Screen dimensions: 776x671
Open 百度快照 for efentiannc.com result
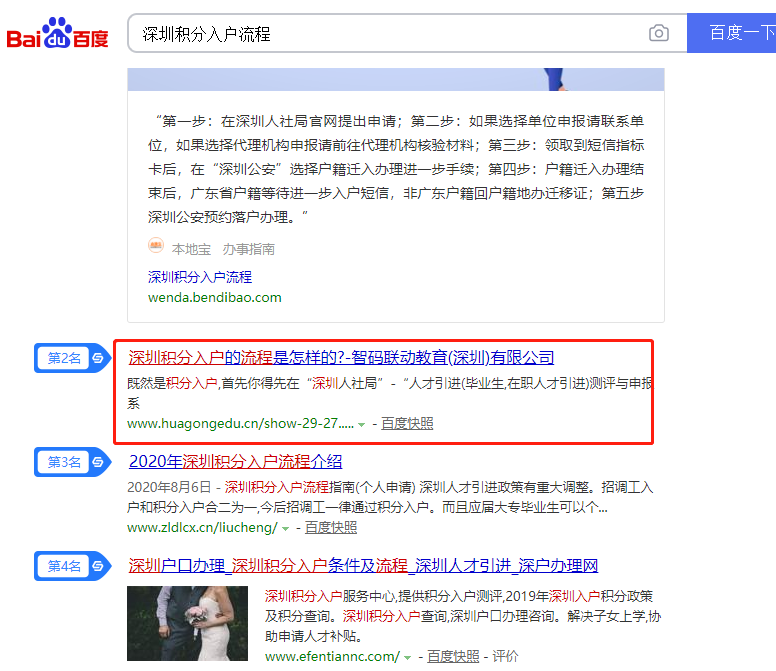pos(453,657)
